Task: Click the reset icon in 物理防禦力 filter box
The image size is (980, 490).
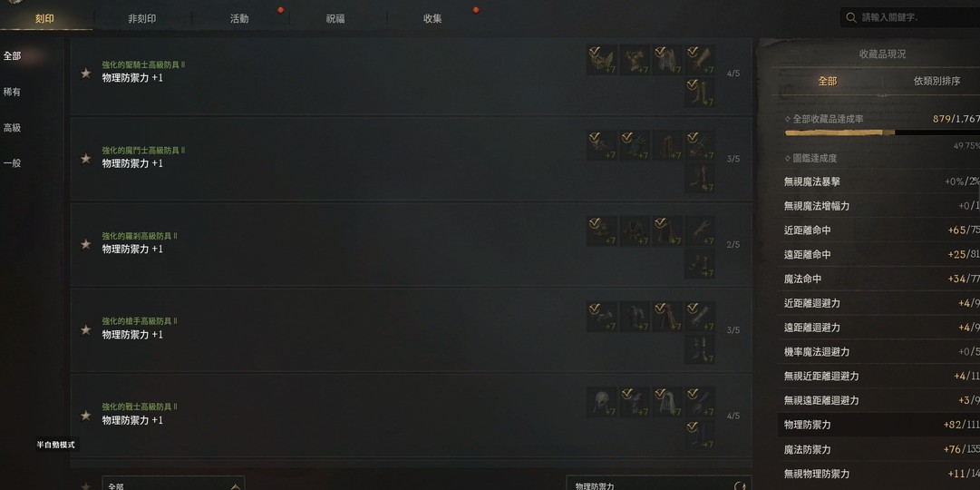Action: [x=741, y=485]
